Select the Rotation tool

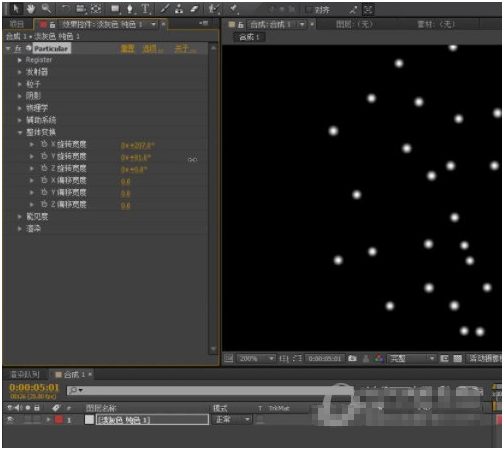point(66,9)
